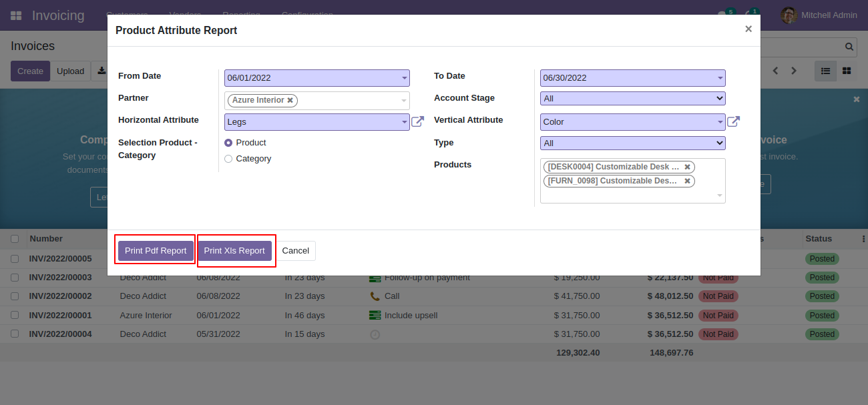Tick the select-all checkbox in the Invoices header
Screen dimensions: 868x405
tap(15, 239)
